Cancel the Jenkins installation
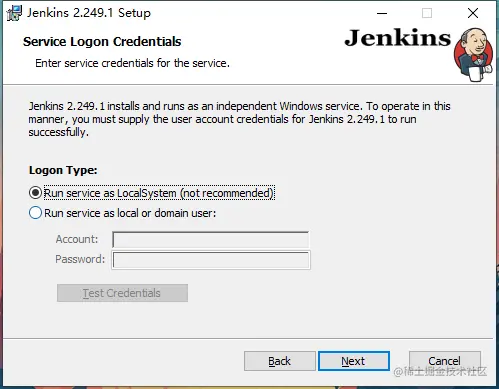This screenshot has height=389, width=499. pos(445,361)
